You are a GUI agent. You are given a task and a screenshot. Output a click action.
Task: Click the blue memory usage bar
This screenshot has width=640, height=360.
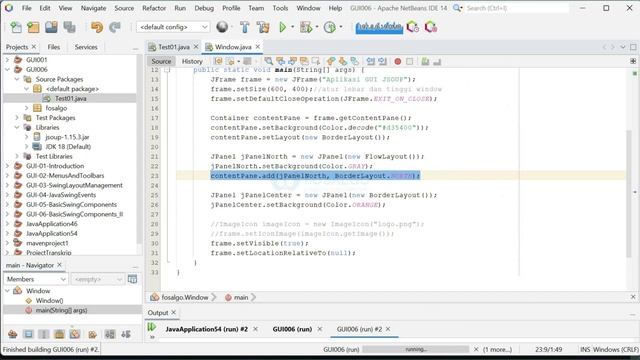click(x=379, y=27)
